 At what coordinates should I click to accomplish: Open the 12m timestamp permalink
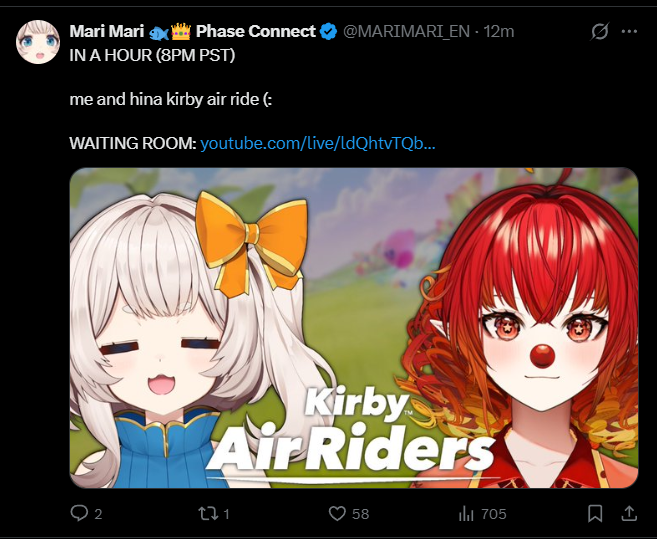(499, 31)
